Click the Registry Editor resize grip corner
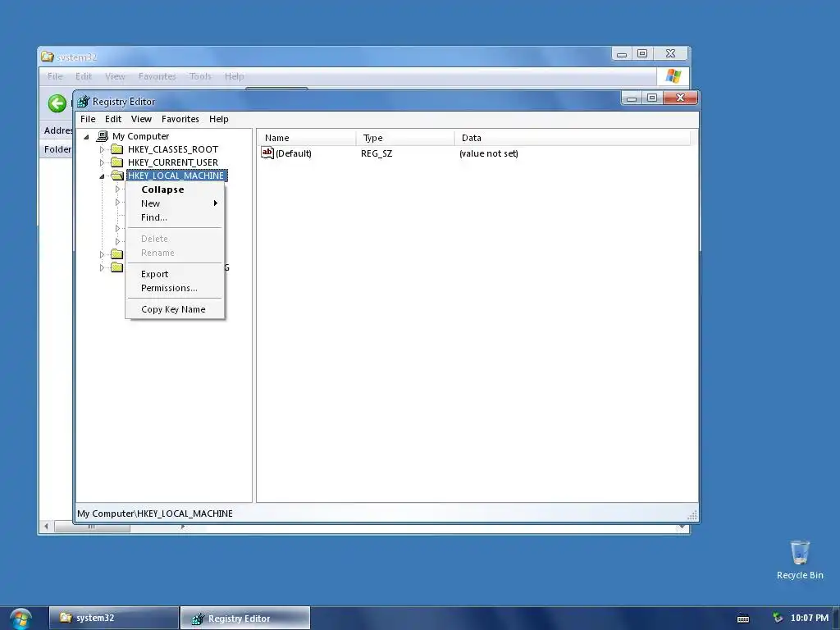 point(692,515)
